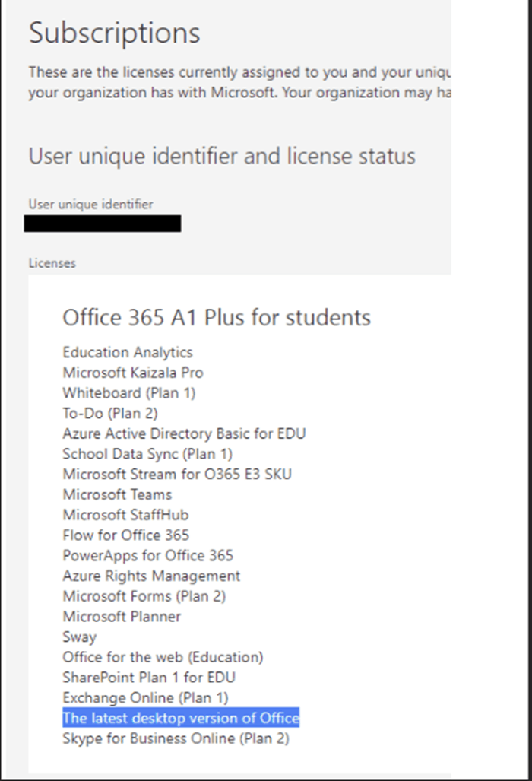Screen dimensions: 532x781
Task: Select Office for the web (Education)
Action: point(163,658)
